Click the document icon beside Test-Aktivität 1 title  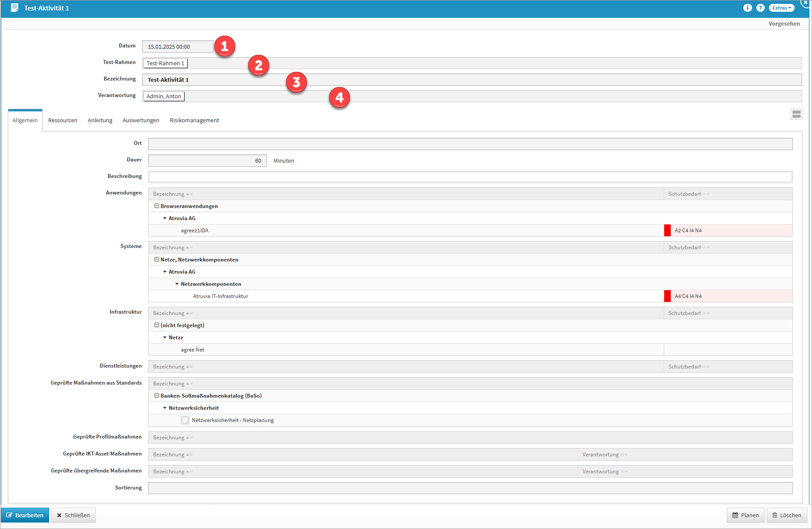click(x=14, y=8)
